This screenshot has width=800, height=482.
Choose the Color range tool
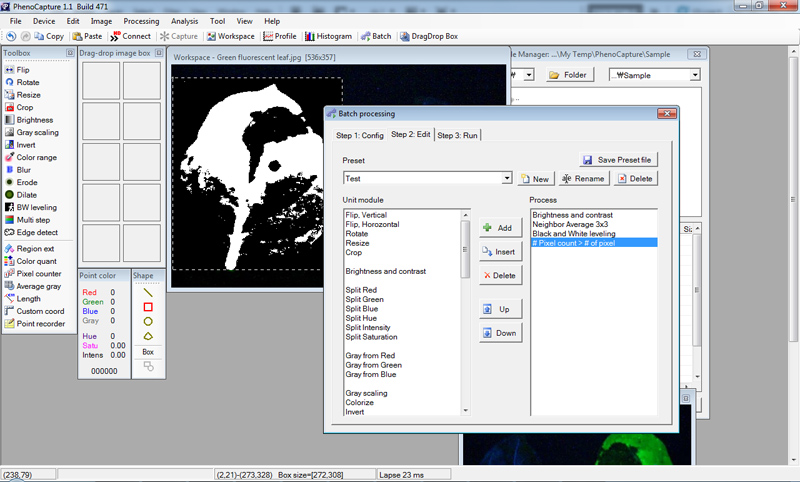(x=37, y=157)
